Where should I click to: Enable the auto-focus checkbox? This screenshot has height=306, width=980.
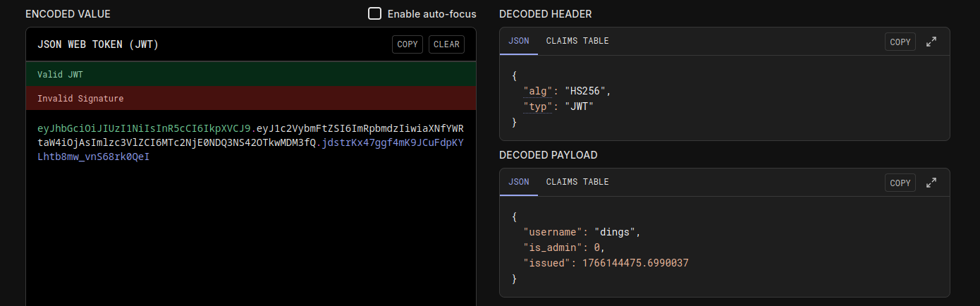coord(375,14)
